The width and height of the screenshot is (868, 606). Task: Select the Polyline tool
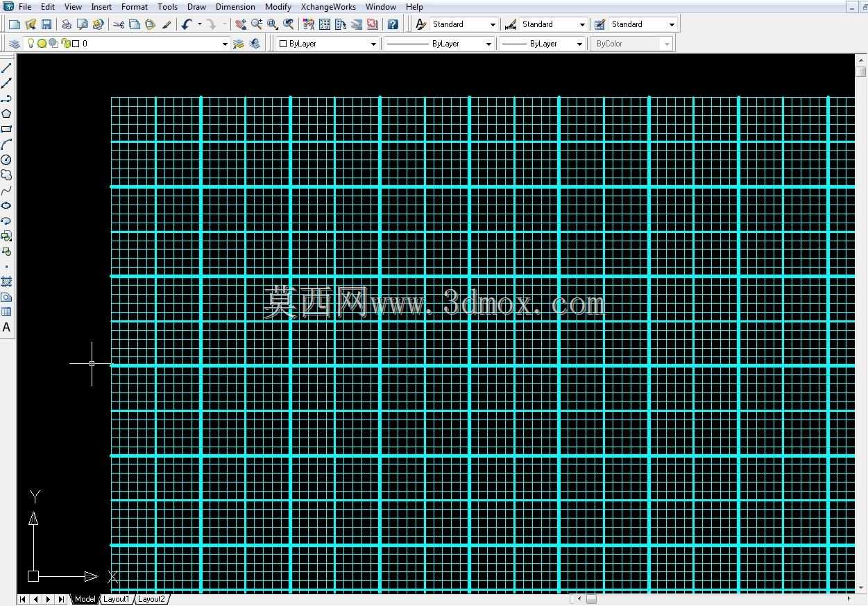tap(6, 98)
